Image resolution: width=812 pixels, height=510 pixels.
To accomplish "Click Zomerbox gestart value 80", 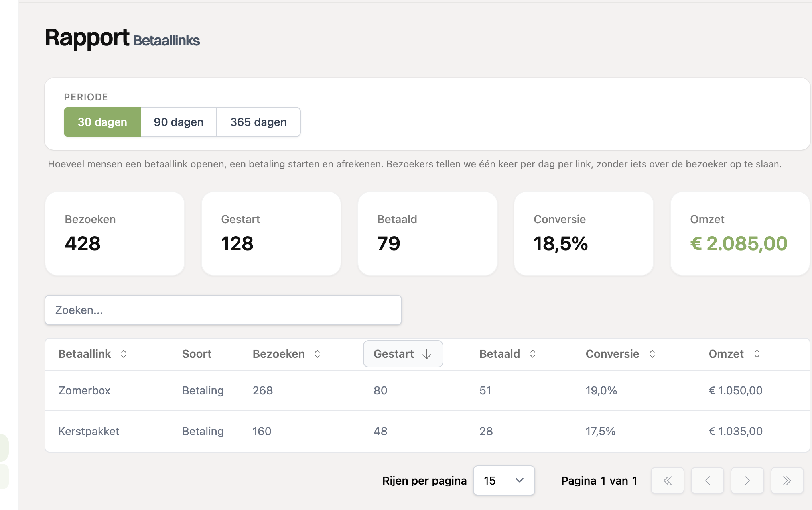I will (380, 390).
